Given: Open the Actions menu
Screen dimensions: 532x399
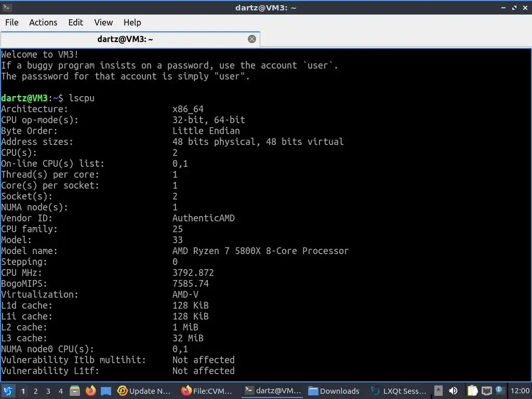Looking at the screenshot, I should 43,22.
